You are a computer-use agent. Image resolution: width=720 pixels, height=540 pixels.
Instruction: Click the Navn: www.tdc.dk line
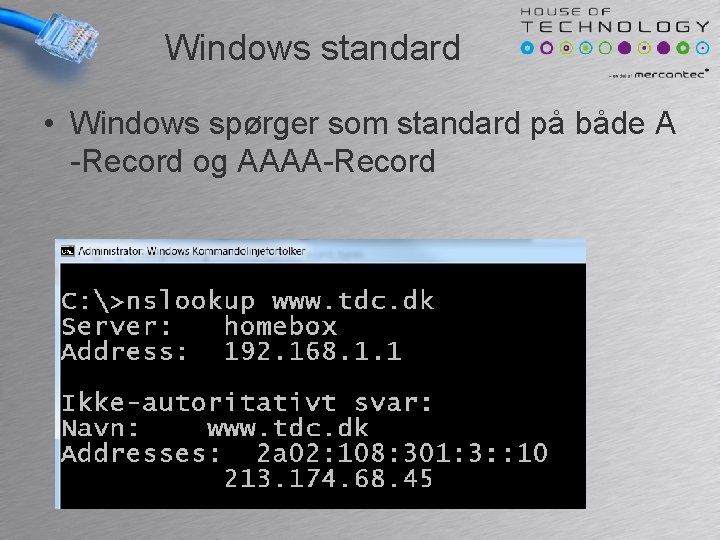click(215, 428)
